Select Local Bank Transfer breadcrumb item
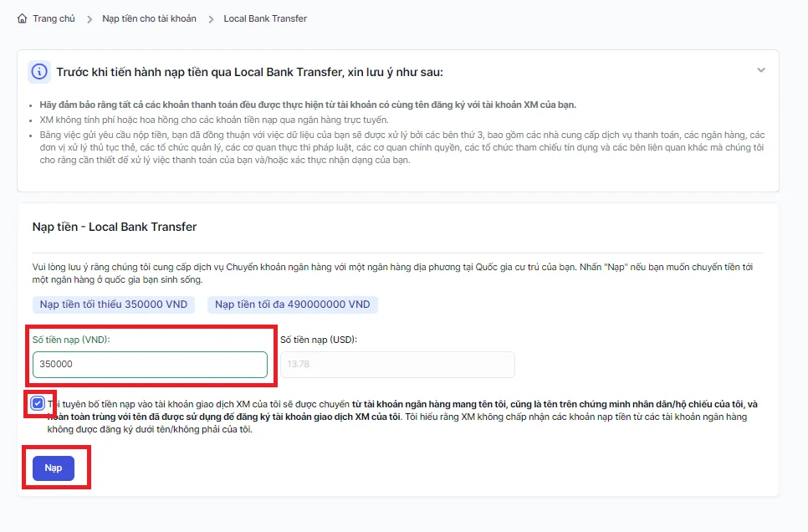 pyautogui.click(x=265, y=18)
